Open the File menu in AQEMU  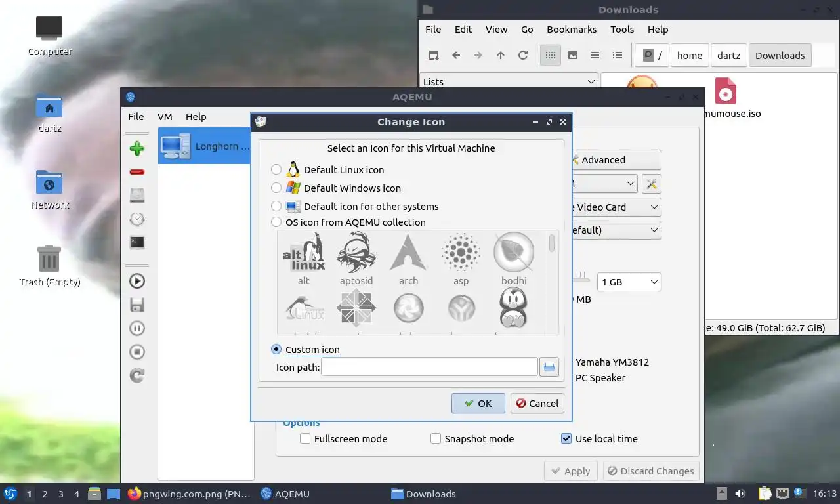click(x=136, y=116)
